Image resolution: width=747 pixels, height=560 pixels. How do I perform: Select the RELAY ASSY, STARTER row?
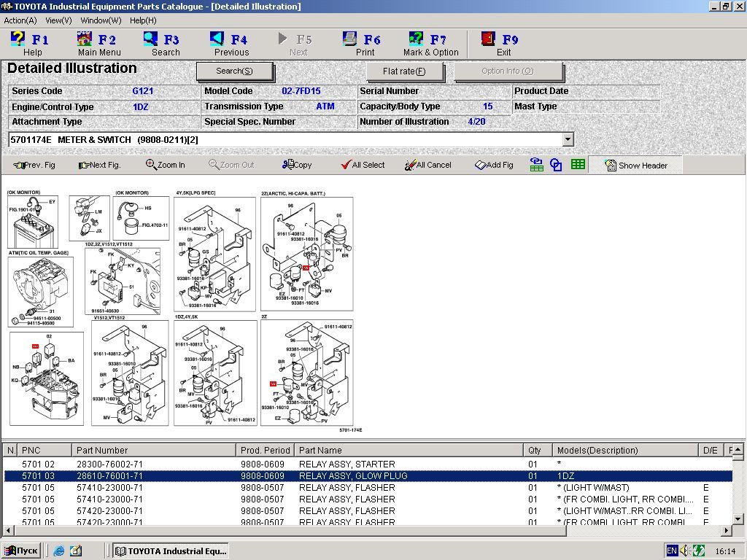point(368,464)
